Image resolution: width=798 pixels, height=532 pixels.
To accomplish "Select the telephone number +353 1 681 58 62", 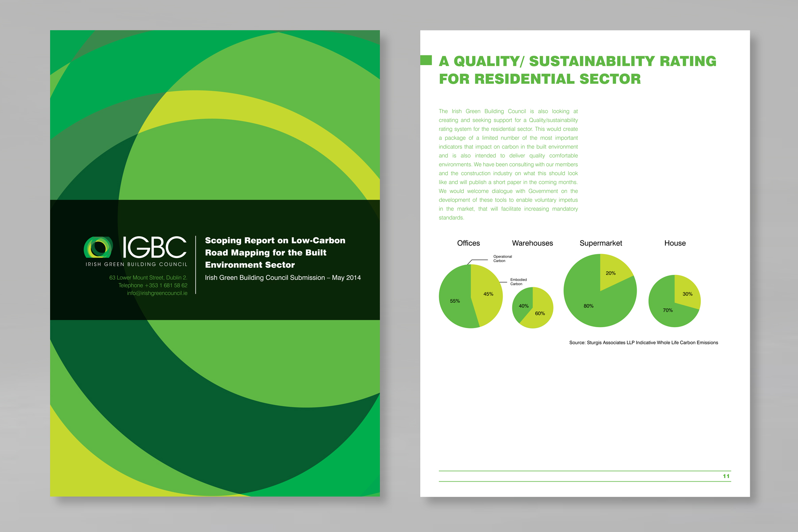I will coord(153,286).
